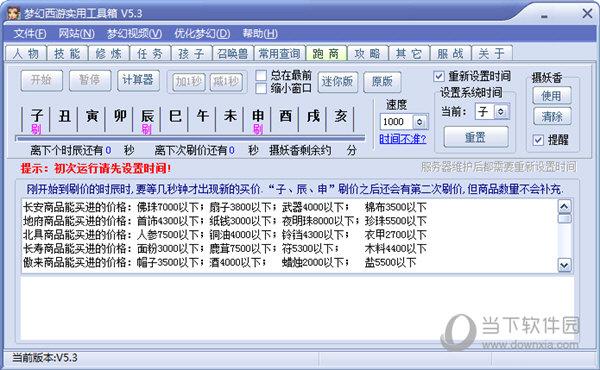
Task: Click the 丑 time marker
Action: (x=64, y=116)
